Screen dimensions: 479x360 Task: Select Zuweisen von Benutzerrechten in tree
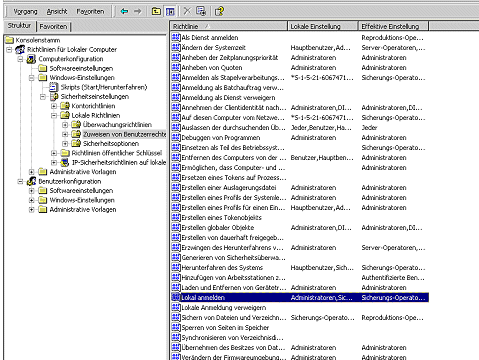tap(125, 134)
